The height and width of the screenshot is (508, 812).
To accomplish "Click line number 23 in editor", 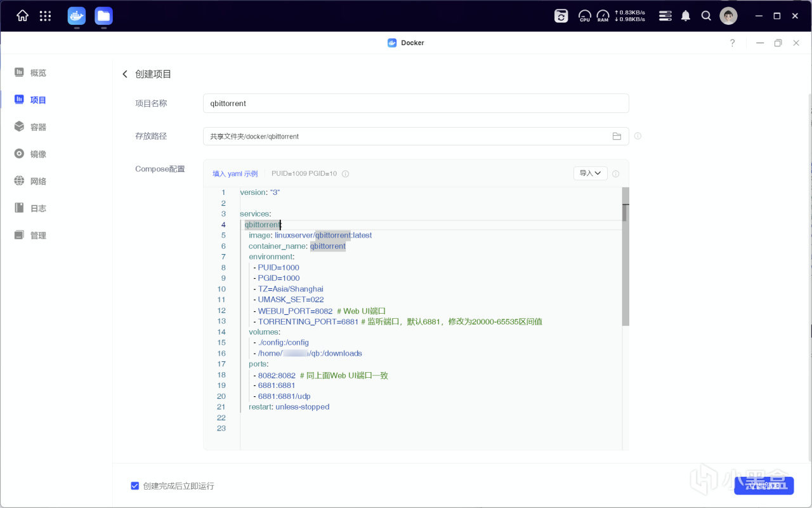I will click(221, 429).
